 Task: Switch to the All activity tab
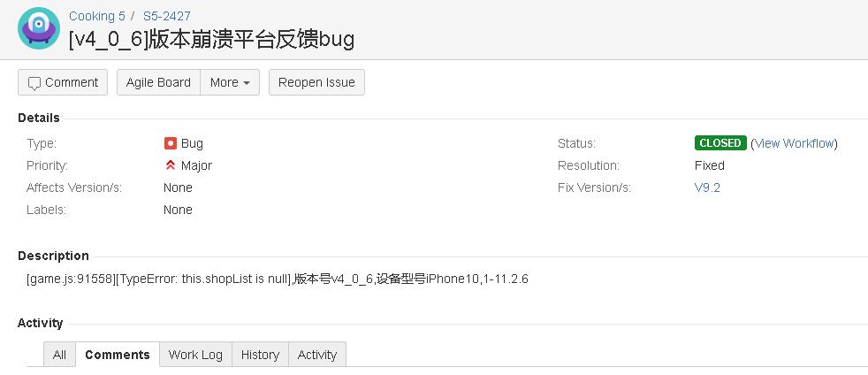[x=59, y=355]
